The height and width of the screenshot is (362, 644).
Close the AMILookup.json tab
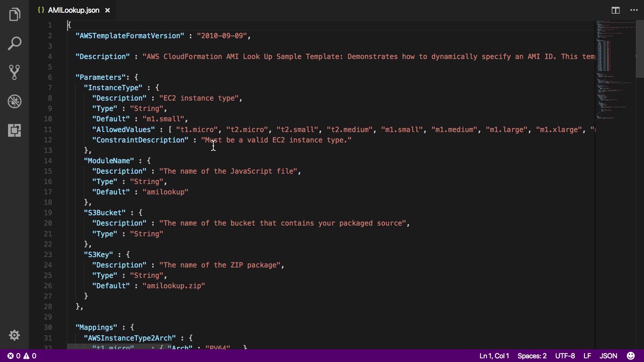click(107, 10)
